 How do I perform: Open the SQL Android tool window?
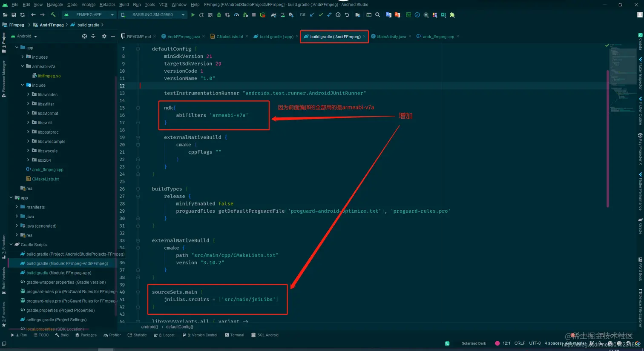[265, 335]
